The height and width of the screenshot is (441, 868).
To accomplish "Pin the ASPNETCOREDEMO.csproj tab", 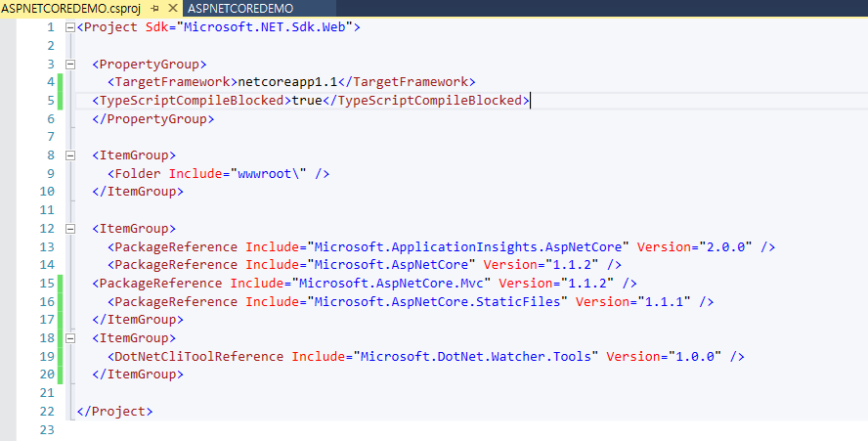I will (x=155, y=8).
